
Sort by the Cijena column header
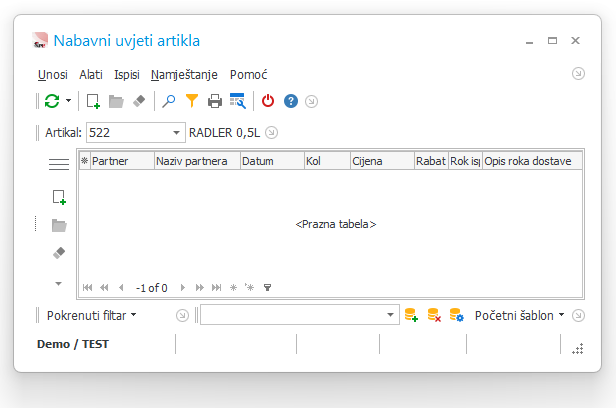[382, 161]
